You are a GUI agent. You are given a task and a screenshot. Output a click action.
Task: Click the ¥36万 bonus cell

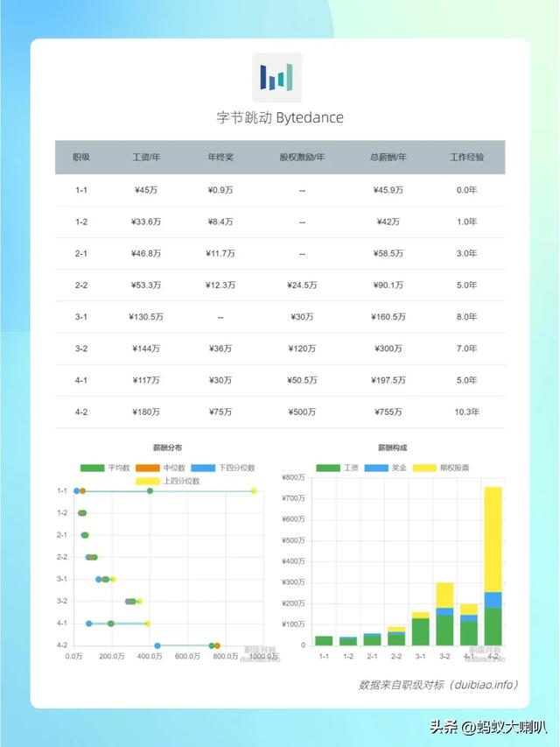pos(220,349)
